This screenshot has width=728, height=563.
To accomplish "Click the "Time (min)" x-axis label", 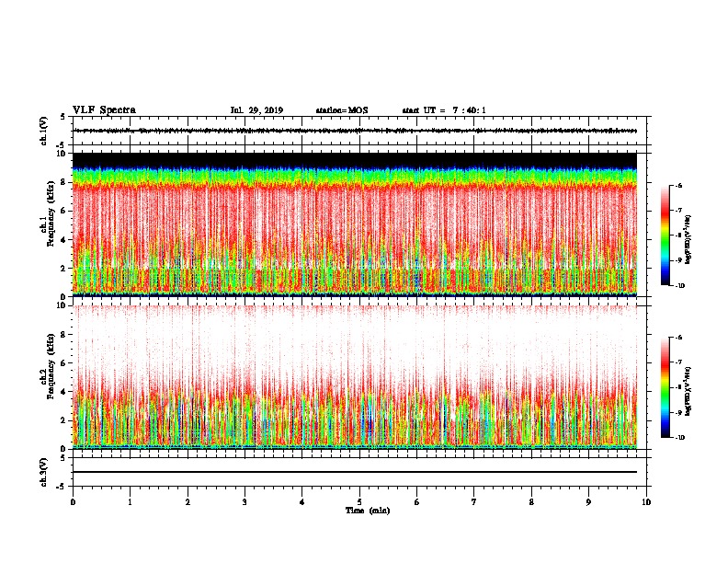I will 368,511.
